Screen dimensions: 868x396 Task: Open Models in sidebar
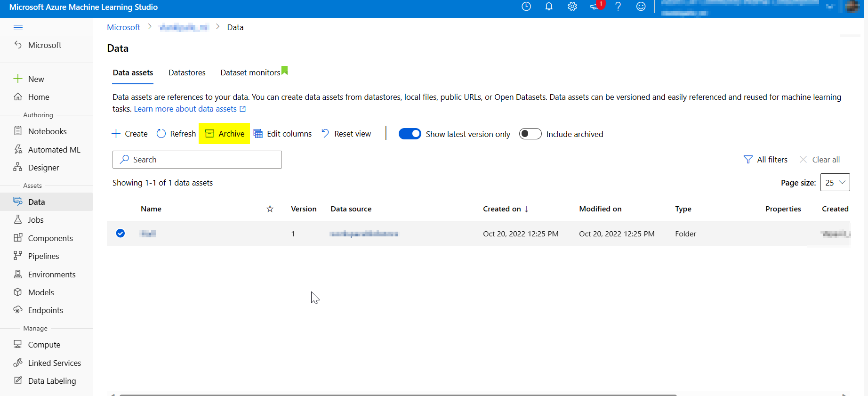(x=47, y=292)
